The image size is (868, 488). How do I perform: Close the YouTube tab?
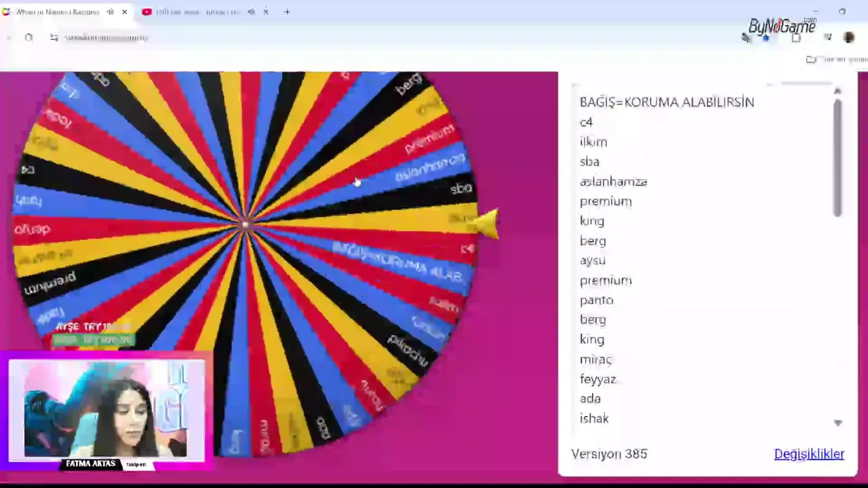click(266, 12)
